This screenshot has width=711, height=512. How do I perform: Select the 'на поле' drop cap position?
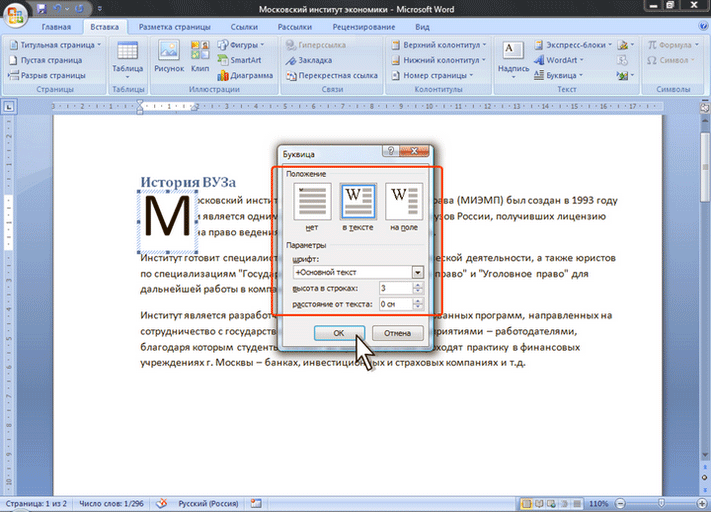pos(404,207)
